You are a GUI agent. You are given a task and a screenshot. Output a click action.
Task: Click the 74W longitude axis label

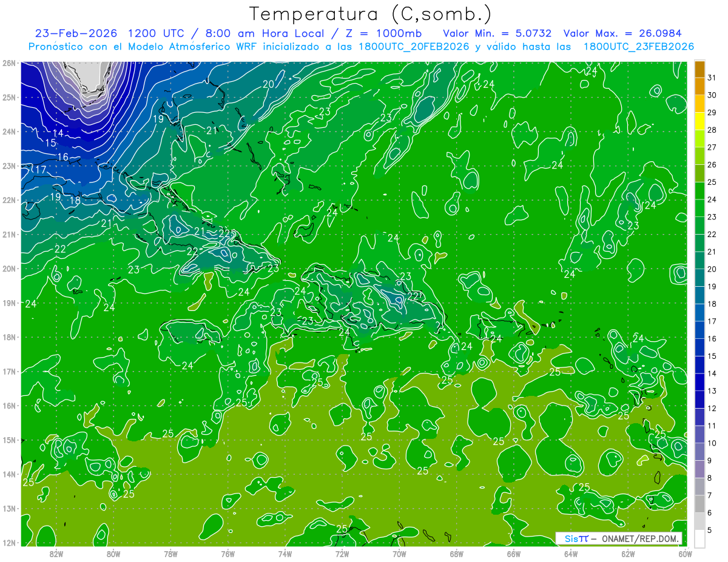coord(285,554)
